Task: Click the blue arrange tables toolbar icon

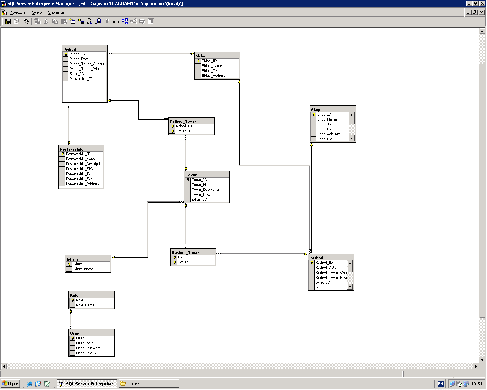Action: [125, 21]
